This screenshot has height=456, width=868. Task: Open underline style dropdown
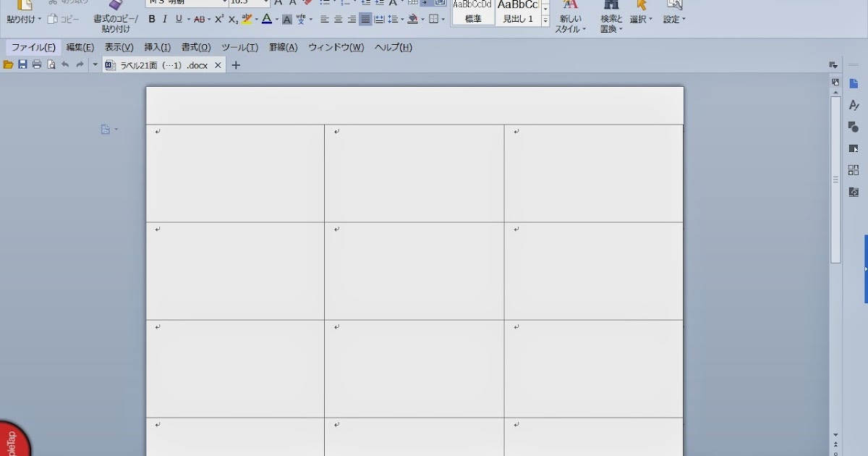(x=189, y=20)
